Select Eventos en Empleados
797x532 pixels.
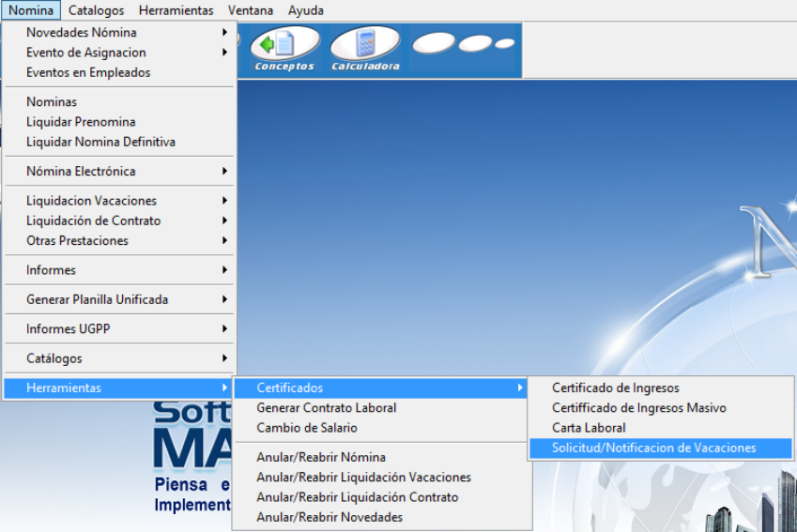click(x=119, y=72)
